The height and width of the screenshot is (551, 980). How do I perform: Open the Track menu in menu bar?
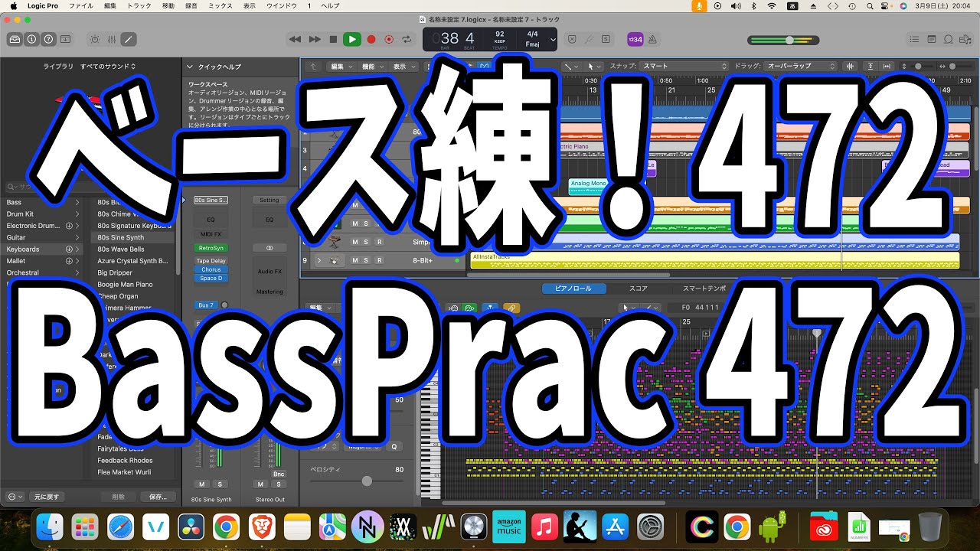(139, 6)
